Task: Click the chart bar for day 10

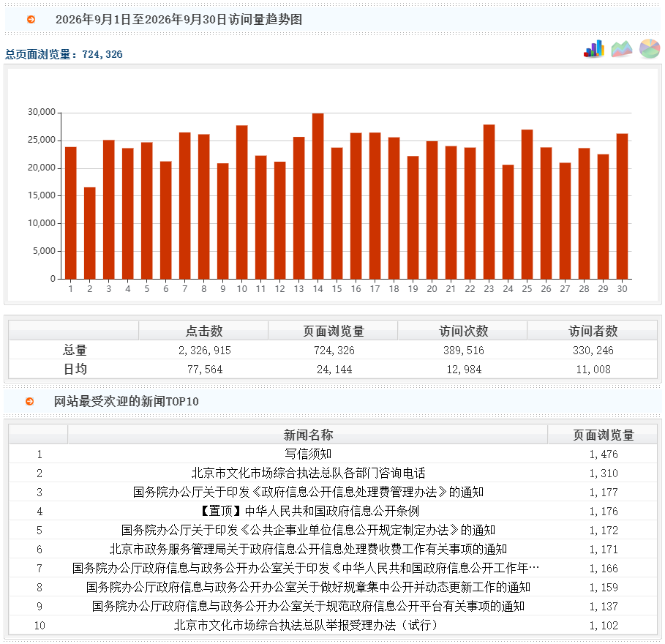Action: [241, 202]
